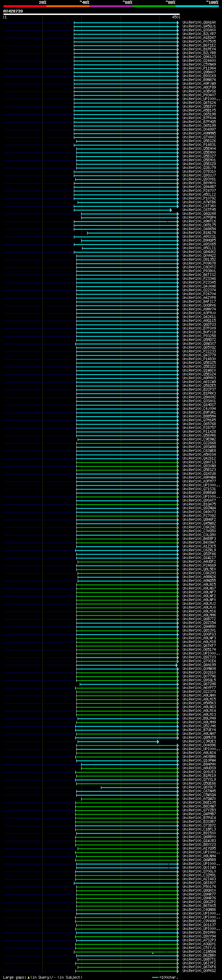Click the UniRef100_B9REW9 hit name
Image resolution: width=222 pixels, height=980 pixels.
click(199, 493)
